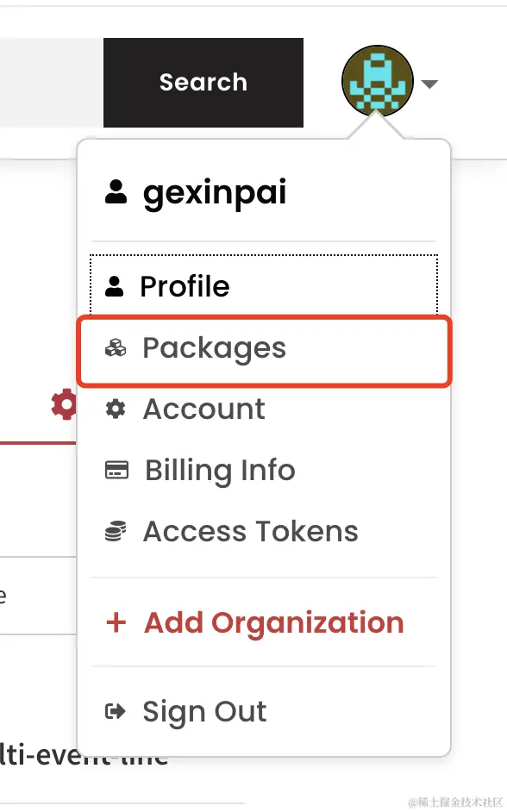Open Access Tokens page
Screen dimensions: 507x812
pos(264,531)
